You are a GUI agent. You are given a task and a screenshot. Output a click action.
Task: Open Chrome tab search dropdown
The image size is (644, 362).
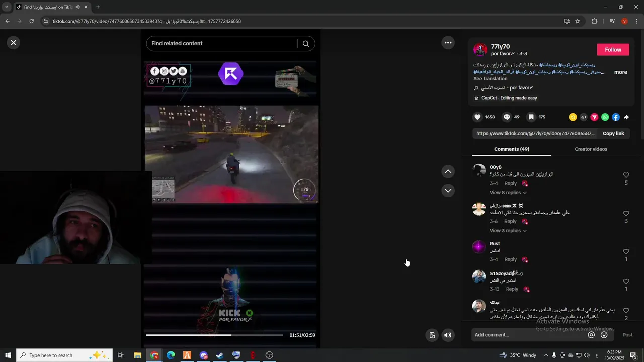tap(7, 7)
